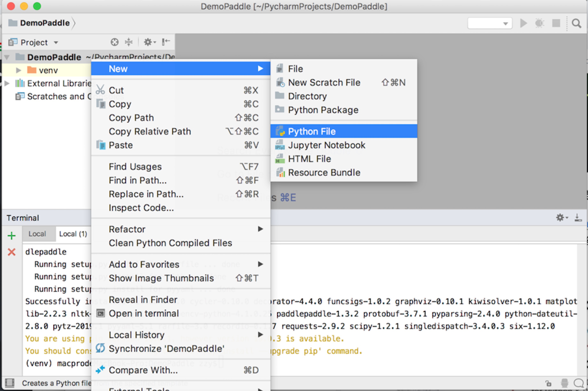Select Paste from the context menu
Image resolution: width=588 pixels, height=391 pixels.
click(180, 145)
